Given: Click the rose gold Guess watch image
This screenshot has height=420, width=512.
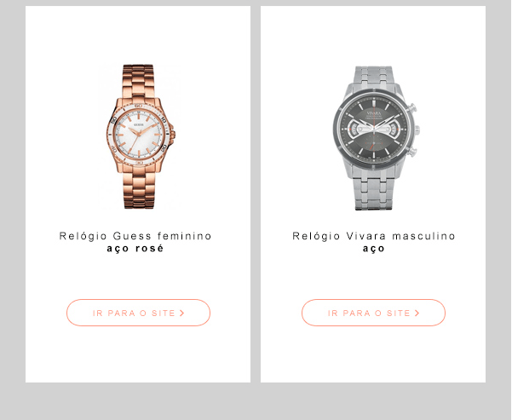Looking at the screenshot, I should [141, 136].
